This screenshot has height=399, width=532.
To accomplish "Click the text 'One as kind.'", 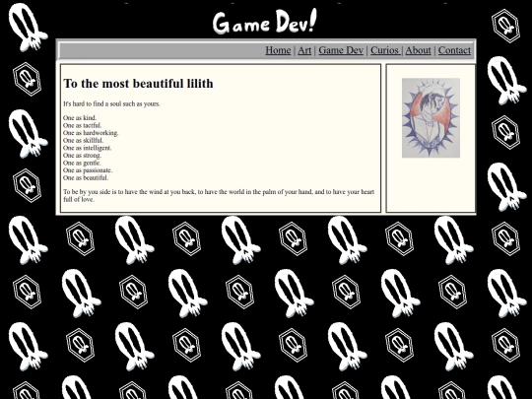I will [x=80, y=118].
